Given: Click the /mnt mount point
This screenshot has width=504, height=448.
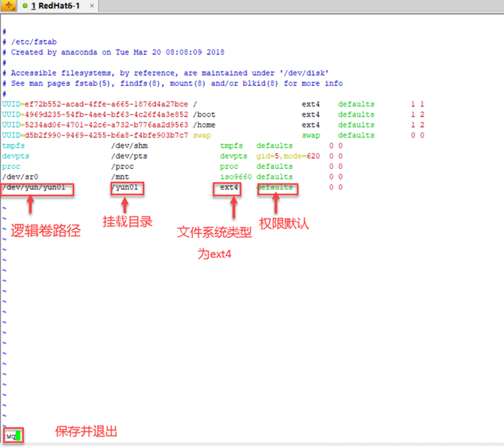Looking at the screenshot, I should tap(120, 177).
